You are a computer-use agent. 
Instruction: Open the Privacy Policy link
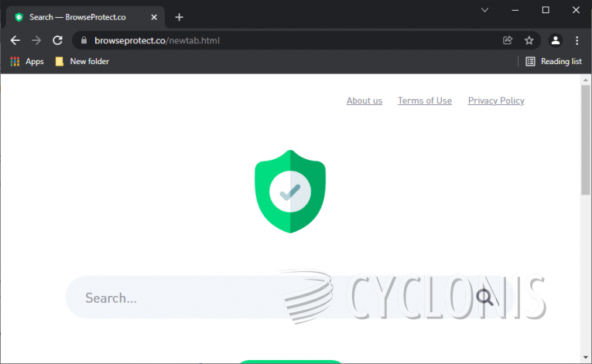496,100
